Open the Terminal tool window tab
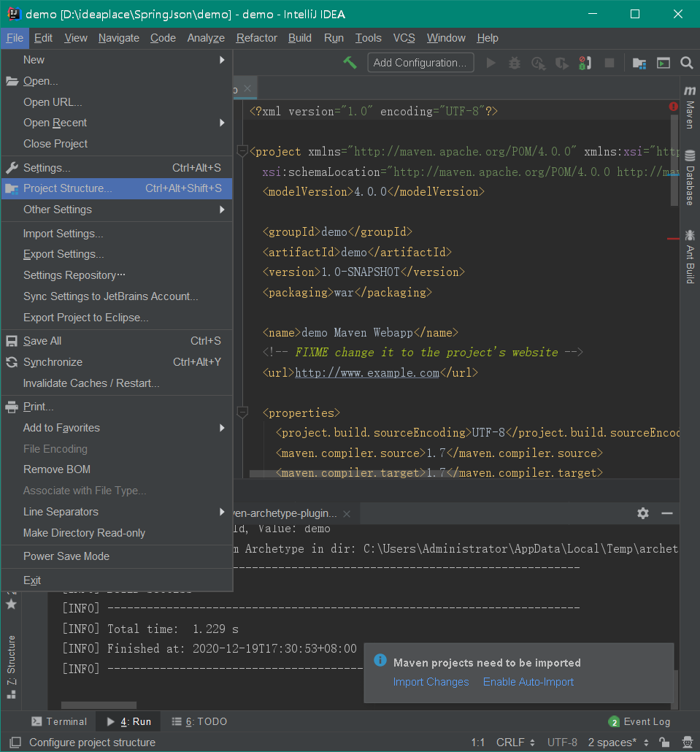 click(x=59, y=721)
